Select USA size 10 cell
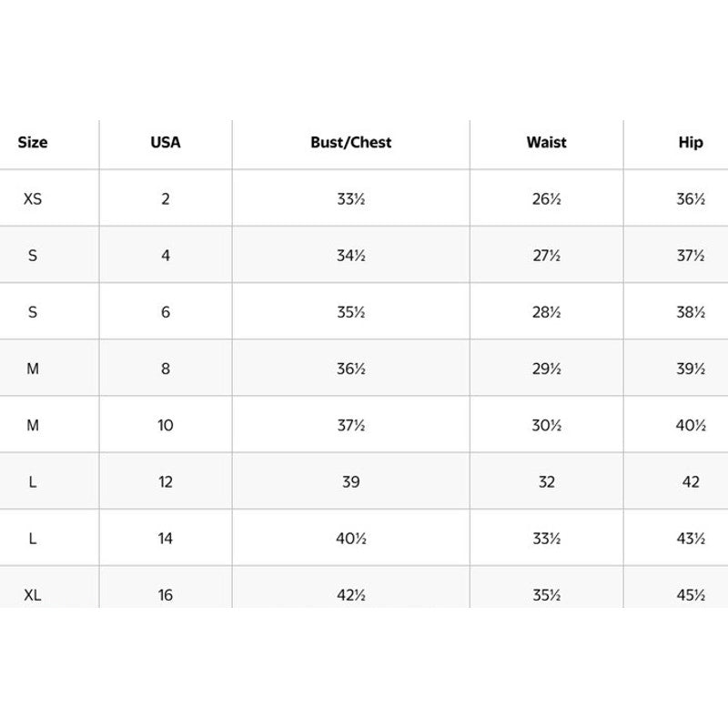 coord(166,425)
